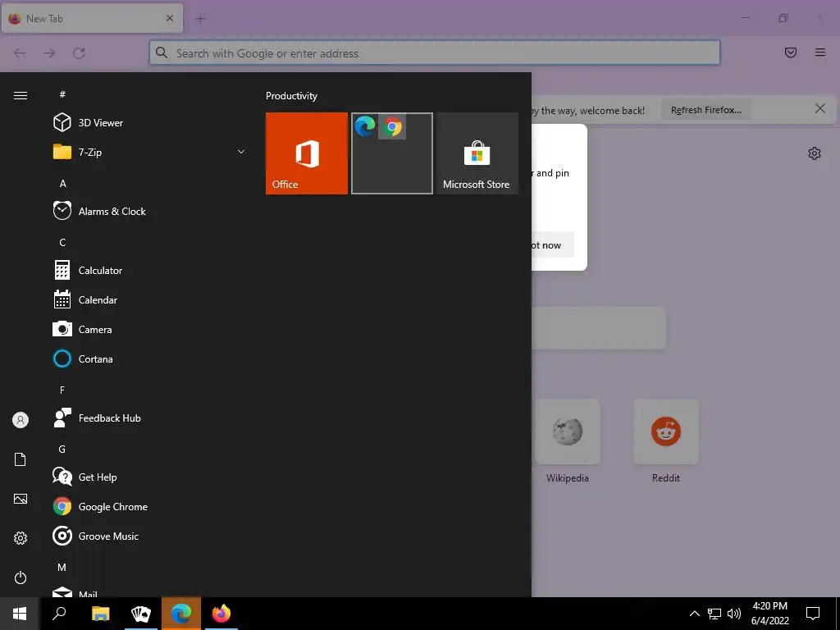Image resolution: width=840 pixels, height=630 pixels.
Task: Go back in Firefox
Action: pos(20,53)
